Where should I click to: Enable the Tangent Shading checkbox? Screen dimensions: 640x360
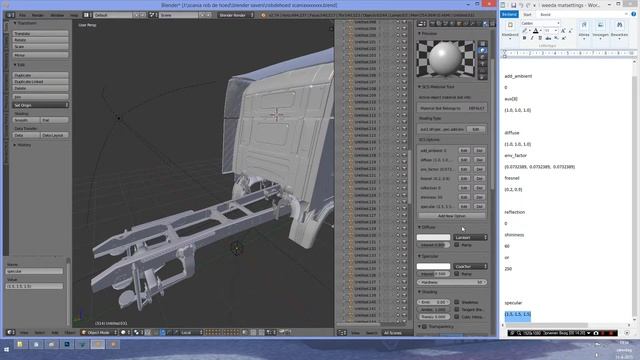point(457,309)
